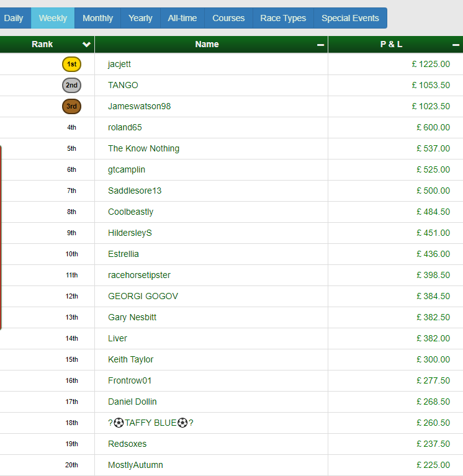Viewport: 463px width, 476px height.
Task: Click the £ 525.00 value
Action: tap(433, 169)
